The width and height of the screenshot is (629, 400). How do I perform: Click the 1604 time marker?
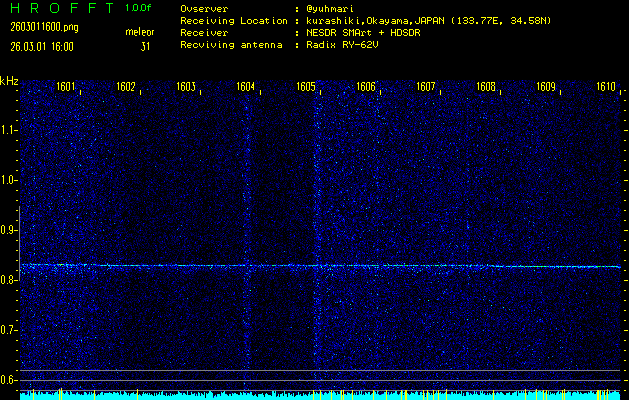[x=246, y=86]
